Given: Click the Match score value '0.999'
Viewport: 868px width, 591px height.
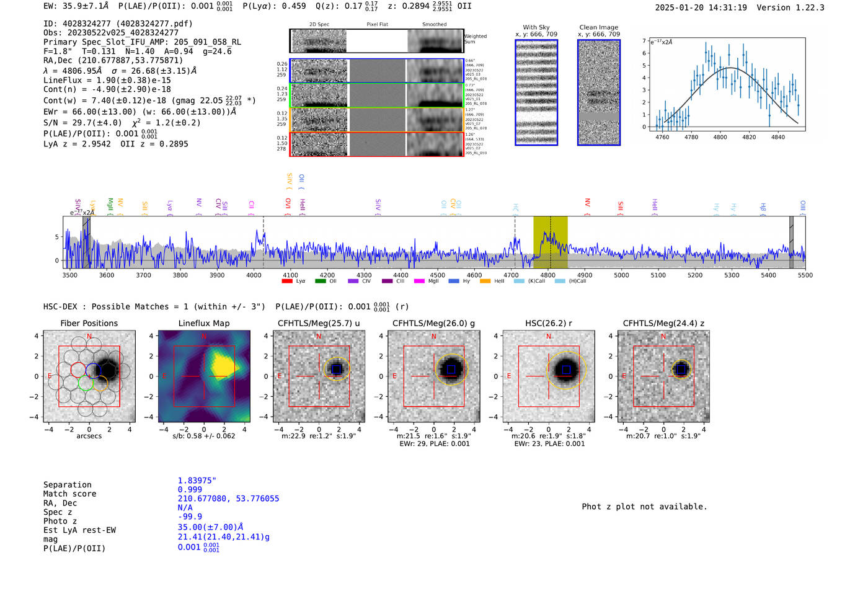Looking at the screenshot, I should coord(190,489).
